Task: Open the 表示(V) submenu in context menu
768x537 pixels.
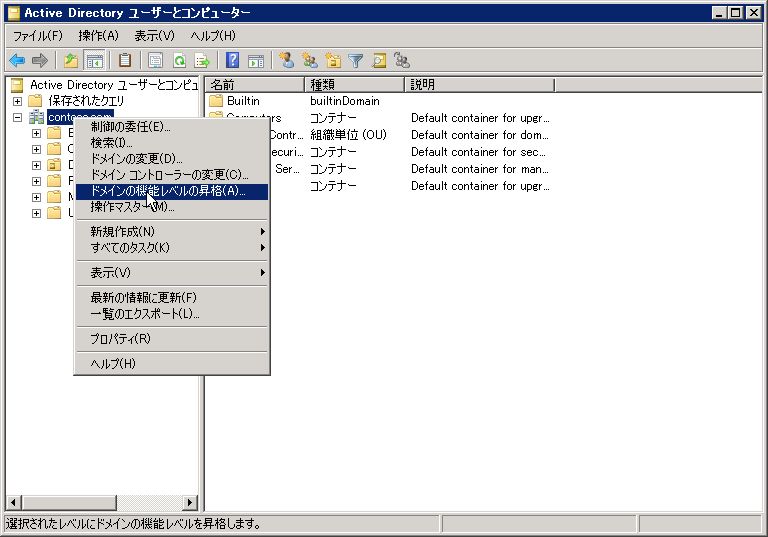Action: (171, 272)
